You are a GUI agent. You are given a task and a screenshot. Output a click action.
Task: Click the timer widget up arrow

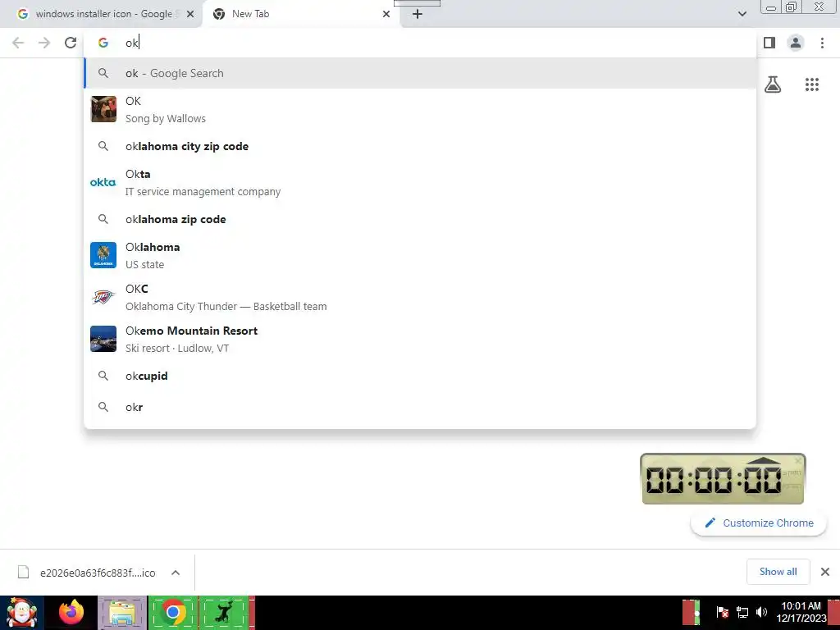(x=765, y=461)
